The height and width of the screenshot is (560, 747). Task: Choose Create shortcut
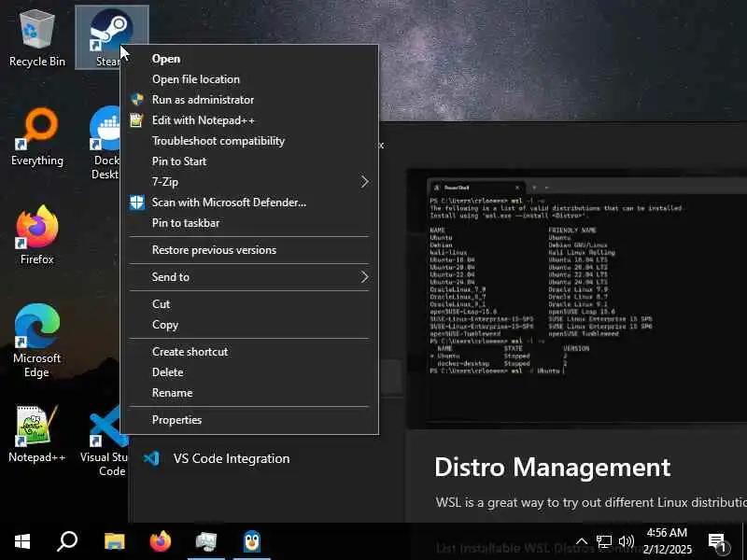(x=249, y=352)
